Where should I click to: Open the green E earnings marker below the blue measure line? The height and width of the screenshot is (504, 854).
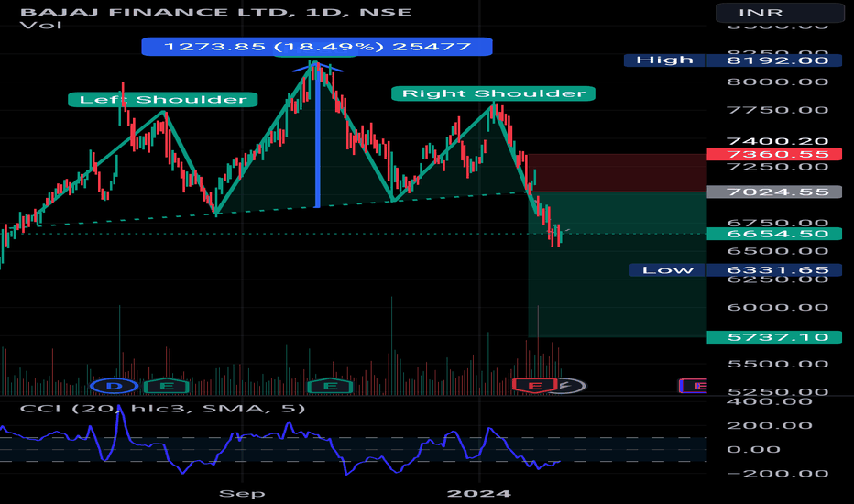331,387
